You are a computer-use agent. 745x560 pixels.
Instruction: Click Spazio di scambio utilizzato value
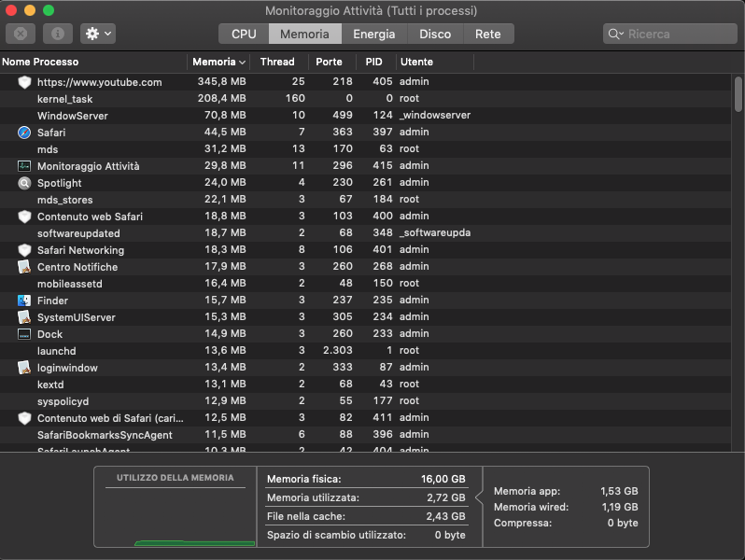click(450, 536)
